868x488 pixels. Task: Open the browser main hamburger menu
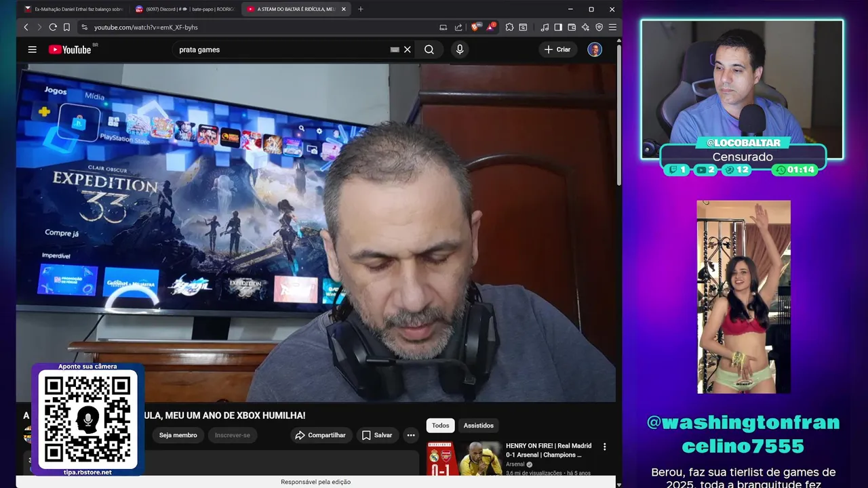pos(612,27)
